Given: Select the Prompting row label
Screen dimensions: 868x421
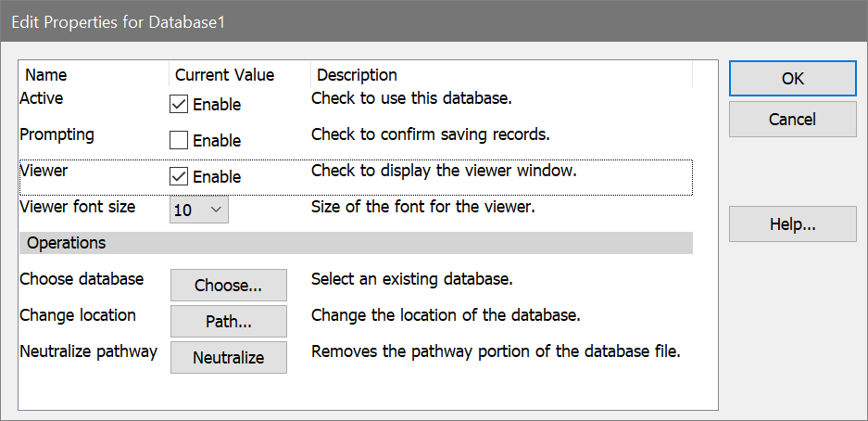Looking at the screenshot, I should point(57,134).
